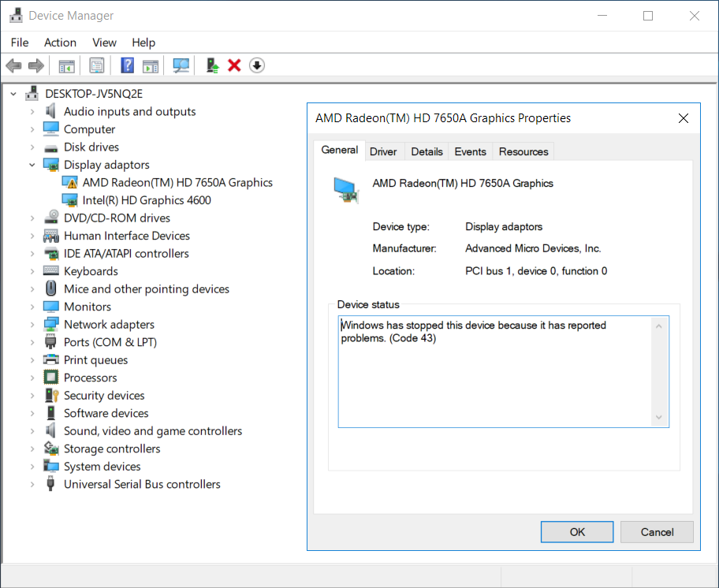The width and height of the screenshot is (719, 588).
Task: Open the File menu
Action: click(20, 43)
